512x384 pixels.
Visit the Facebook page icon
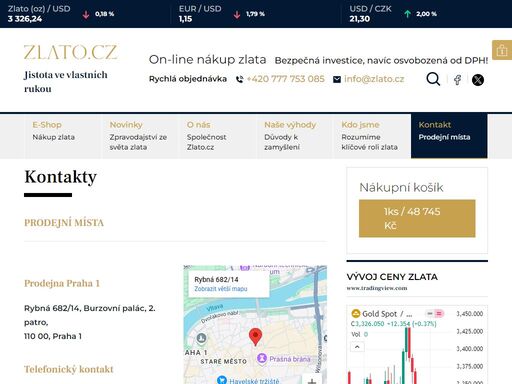(457, 80)
